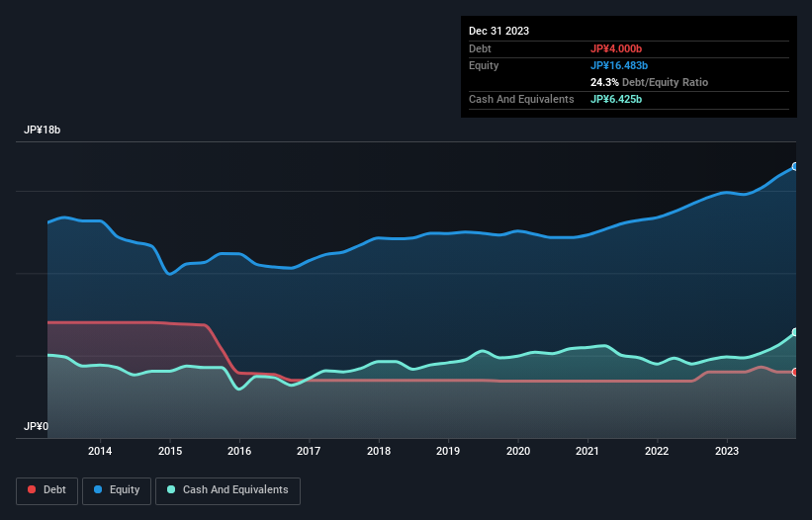Click the 2023 x-axis label
The image size is (812, 520).
(727, 451)
